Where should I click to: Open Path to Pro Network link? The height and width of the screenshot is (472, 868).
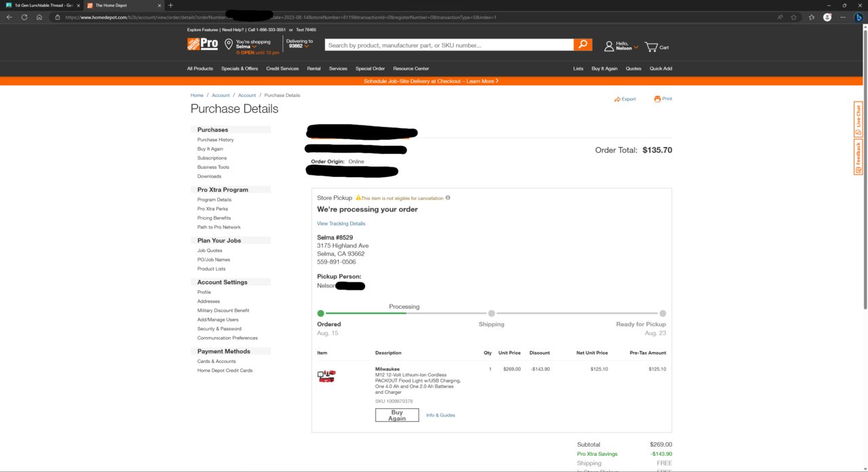tap(219, 227)
